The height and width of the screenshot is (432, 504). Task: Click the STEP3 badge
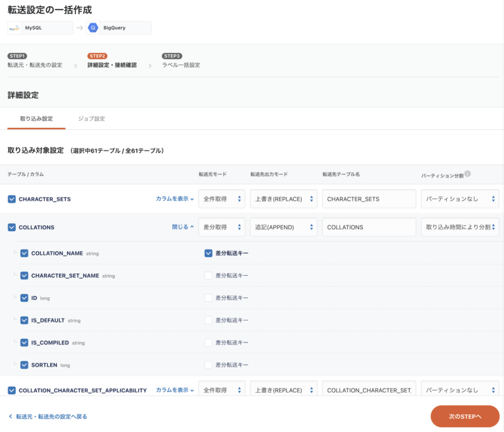pos(172,56)
